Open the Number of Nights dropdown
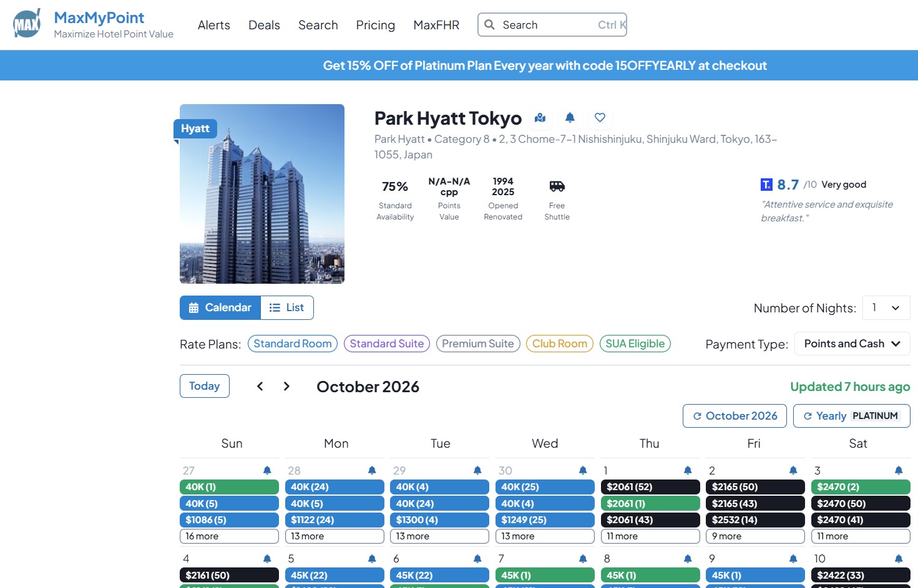Image resolution: width=918 pixels, height=588 pixels. [886, 308]
